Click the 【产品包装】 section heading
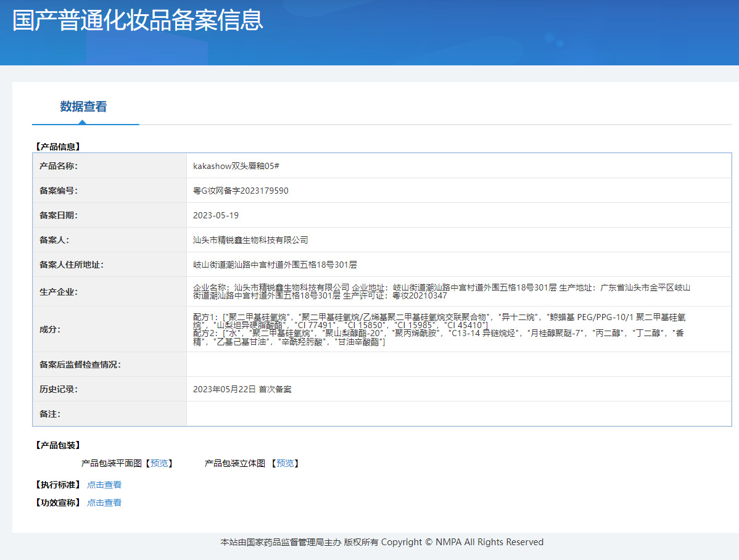This screenshot has width=739, height=560. [x=58, y=445]
